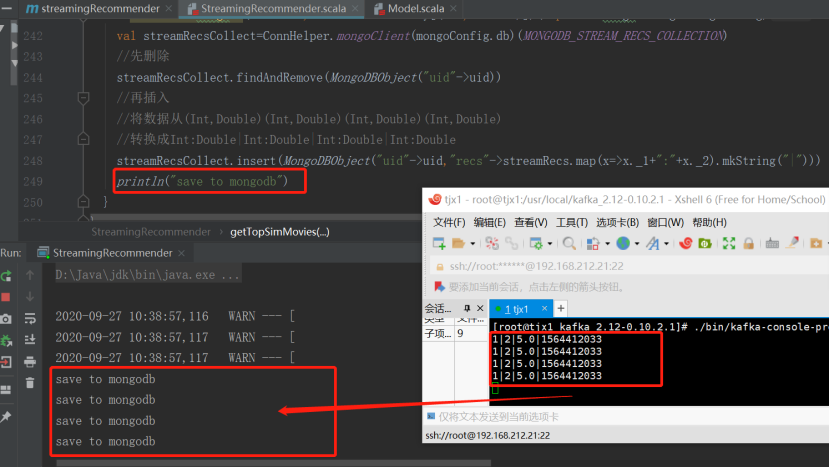
Task: Toggle scroll to end in Run console
Action: click(30, 339)
